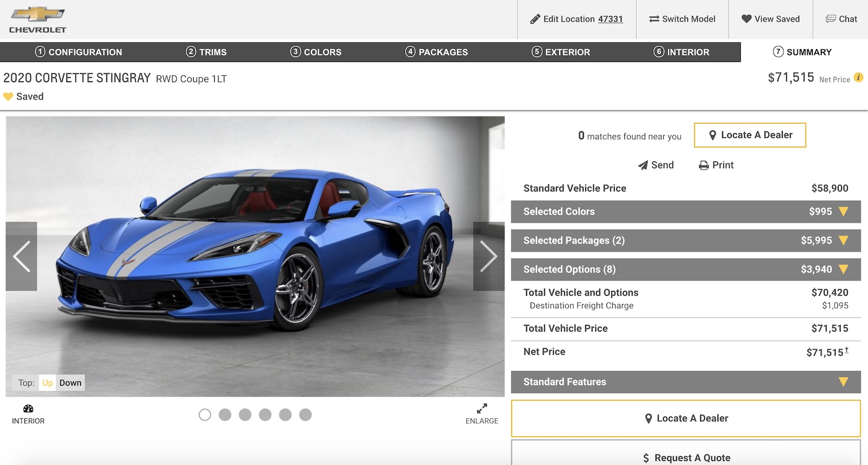Set the top to Up
The height and width of the screenshot is (465, 868).
click(47, 383)
